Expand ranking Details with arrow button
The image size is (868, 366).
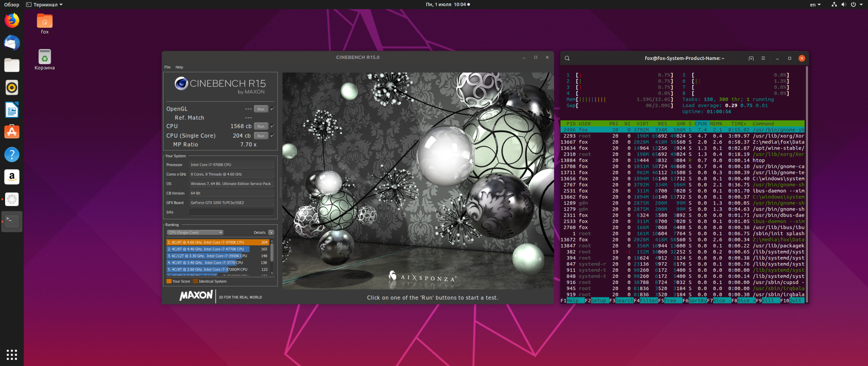(x=271, y=233)
